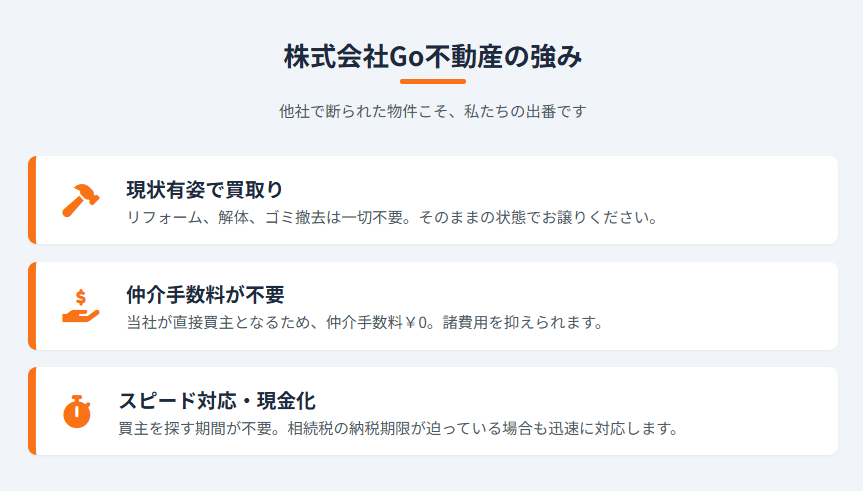Select the スピード対応・現金化 card title
This screenshot has width=863, height=491.
[217, 401]
